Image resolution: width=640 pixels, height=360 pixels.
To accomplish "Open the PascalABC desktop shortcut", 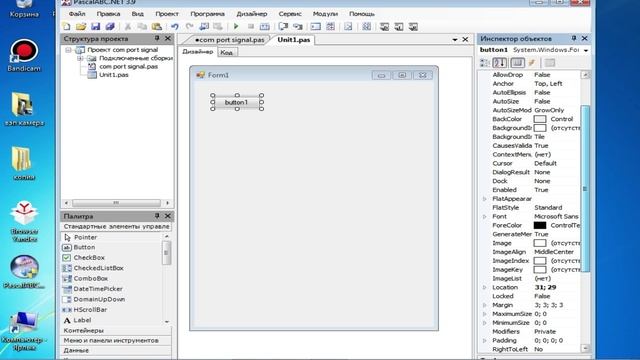I will click(24, 271).
